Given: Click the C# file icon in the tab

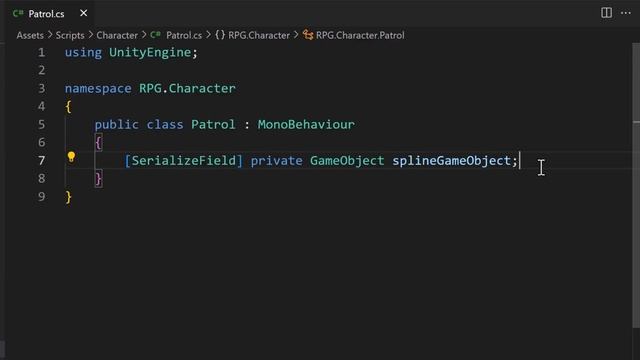Looking at the screenshot, I should tap(18, 13).
